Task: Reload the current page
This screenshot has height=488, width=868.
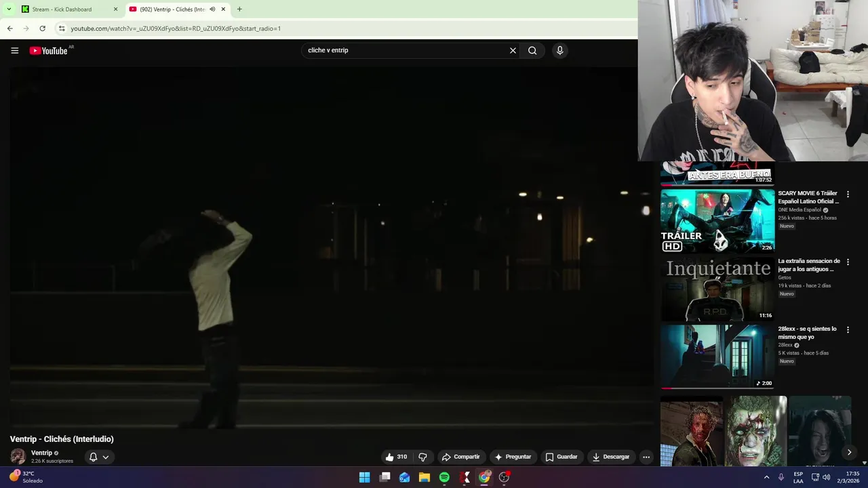Action: click(x=42, y=28)
